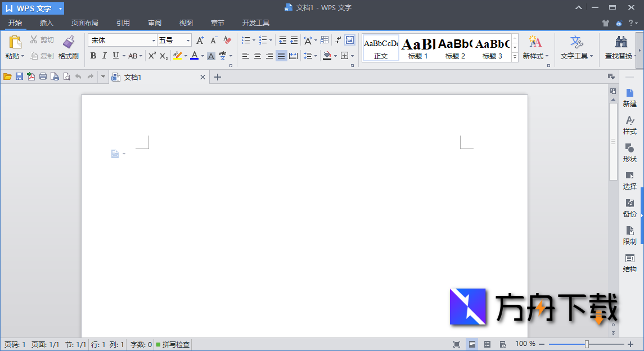Open the font size dropdown

[187, 40]
